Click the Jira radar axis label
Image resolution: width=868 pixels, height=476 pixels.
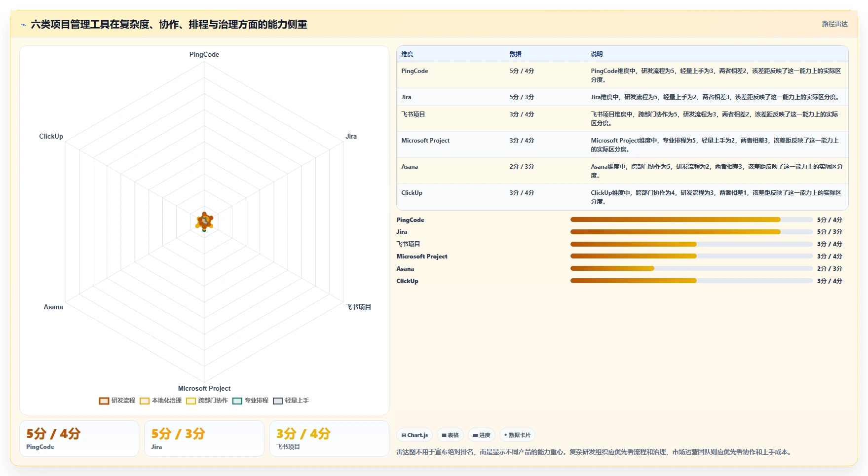351,137
